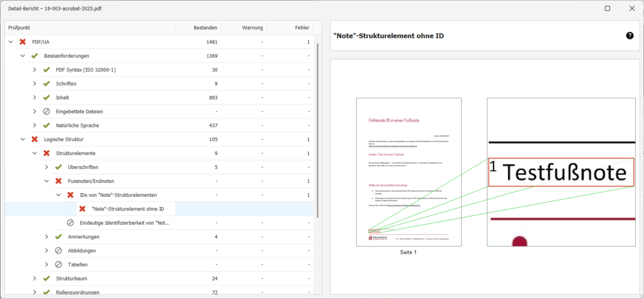Click the green check beside Strukturbaum

point(46,278)
